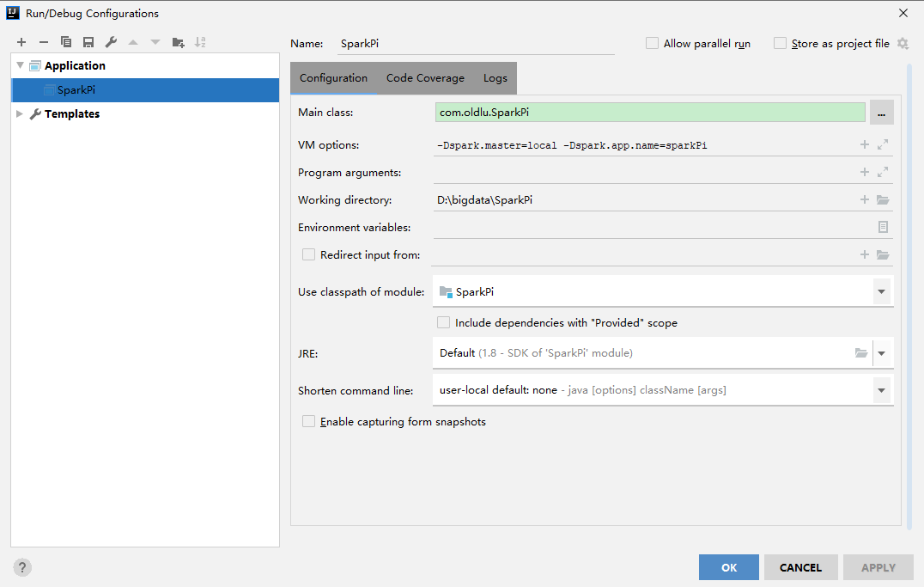
Task: Save the configuration with the floppy disk icon
Action: [88, 42]
